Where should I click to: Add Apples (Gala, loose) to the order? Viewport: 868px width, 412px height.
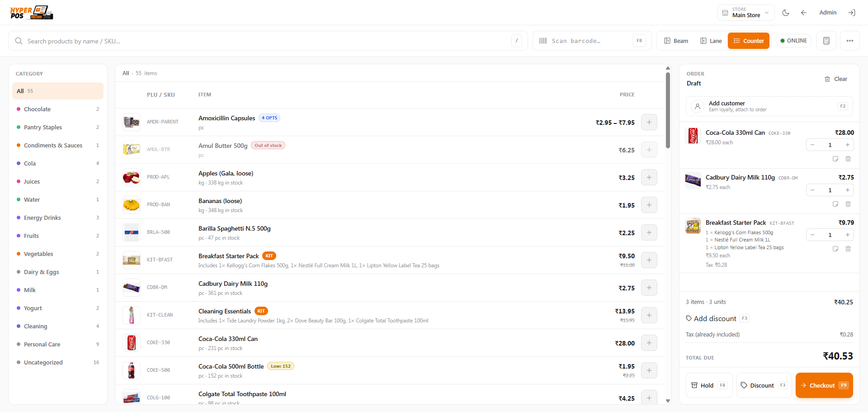point(649,177)
